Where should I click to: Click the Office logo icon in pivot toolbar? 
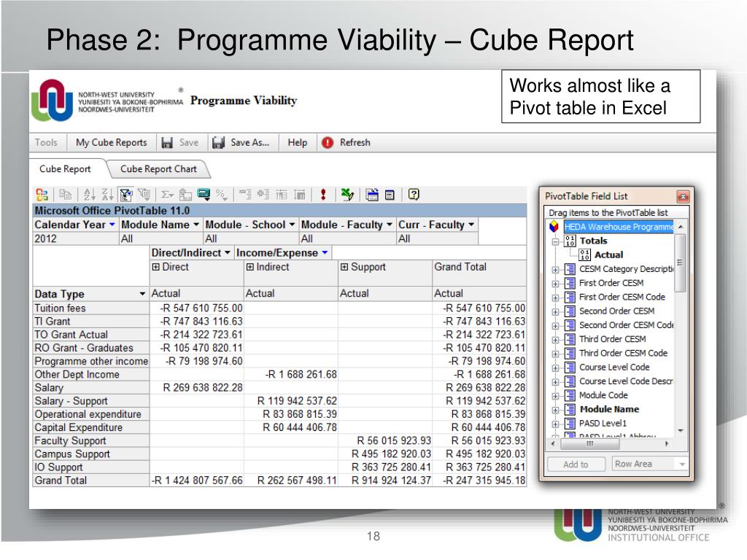point(42,195)
